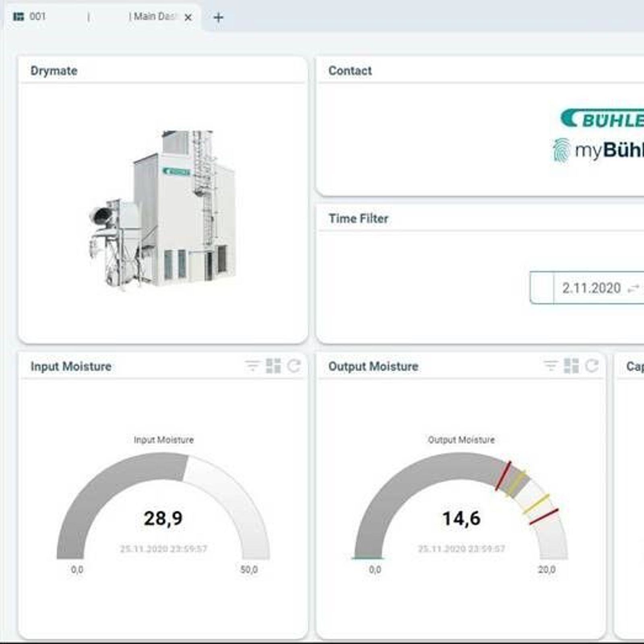Image resolution: width=644 pixels, height=644 pixels.
Task: Open filter options for Output Moisture
Action: tap(550, 366)
